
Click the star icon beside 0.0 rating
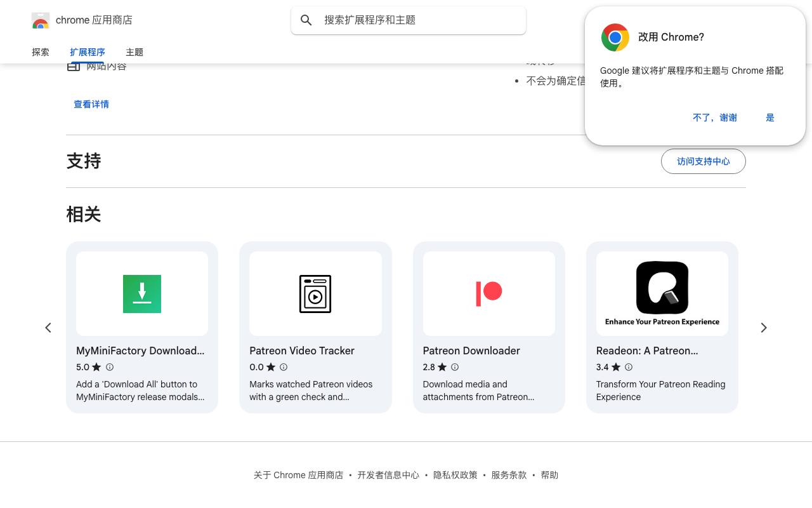pyautogui.click(x=271, y=367)
